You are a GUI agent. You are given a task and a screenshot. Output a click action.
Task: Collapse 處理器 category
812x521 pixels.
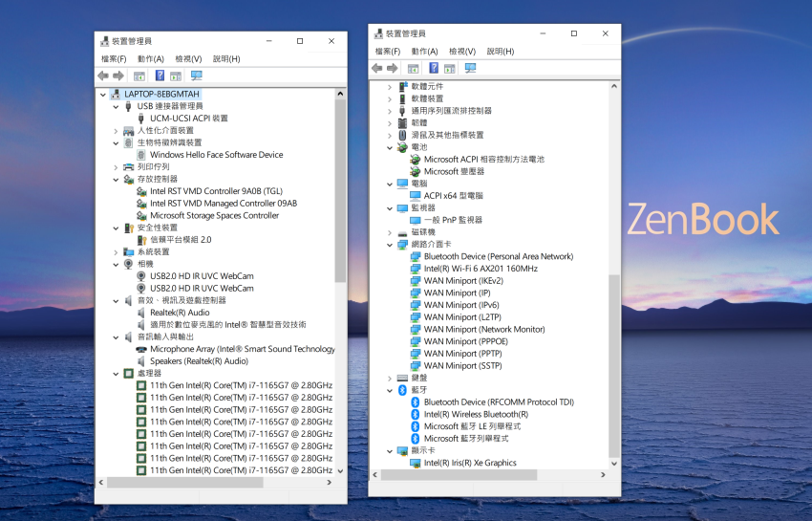coord(116,373)
